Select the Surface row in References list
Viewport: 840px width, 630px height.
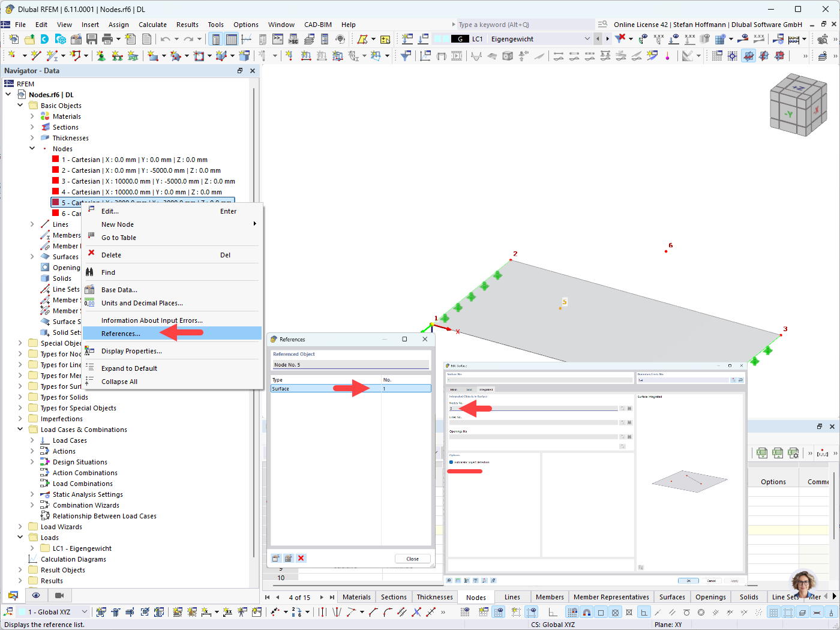coord(351,389)
